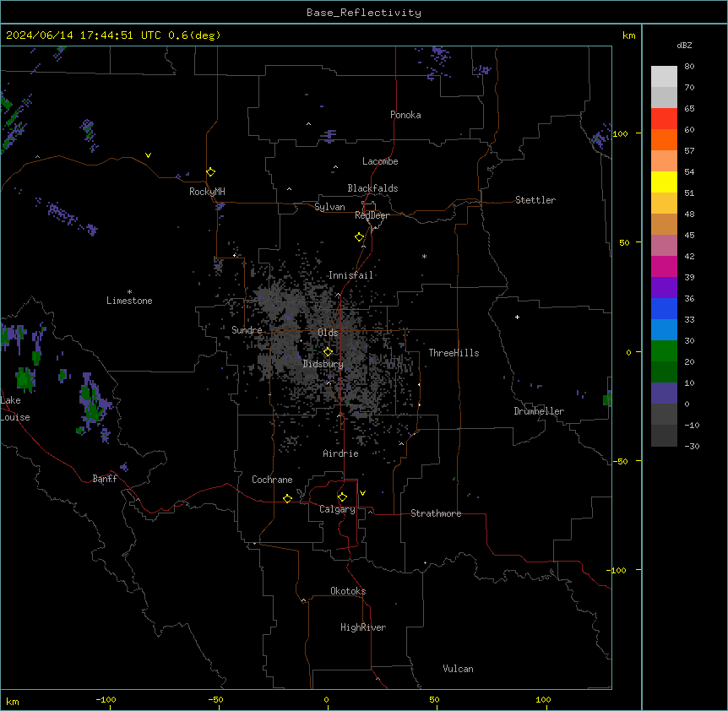Select the salmon swatch between 57 and 54 dBZ

664,160
